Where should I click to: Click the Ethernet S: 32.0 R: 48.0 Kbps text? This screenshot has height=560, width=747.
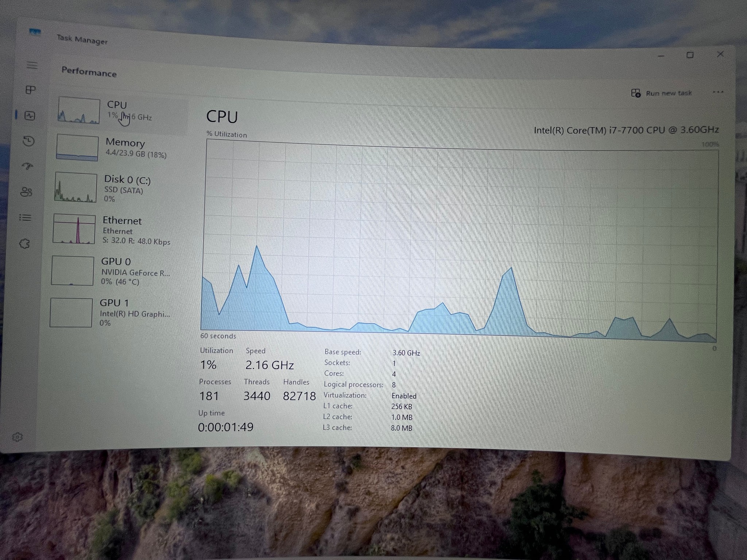point(136,241)
